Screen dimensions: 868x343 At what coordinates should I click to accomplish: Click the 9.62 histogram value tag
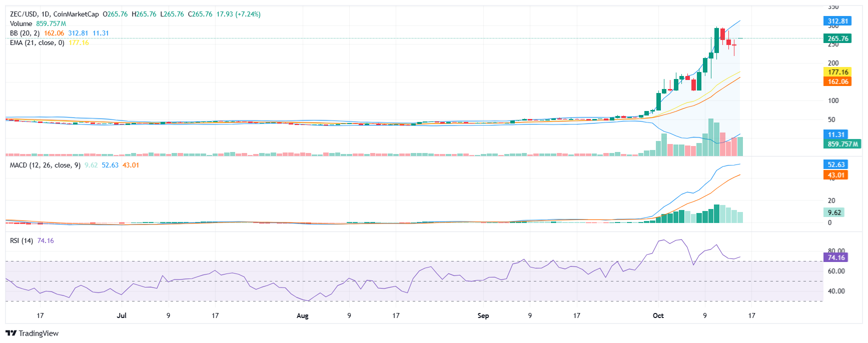point(833,212)
